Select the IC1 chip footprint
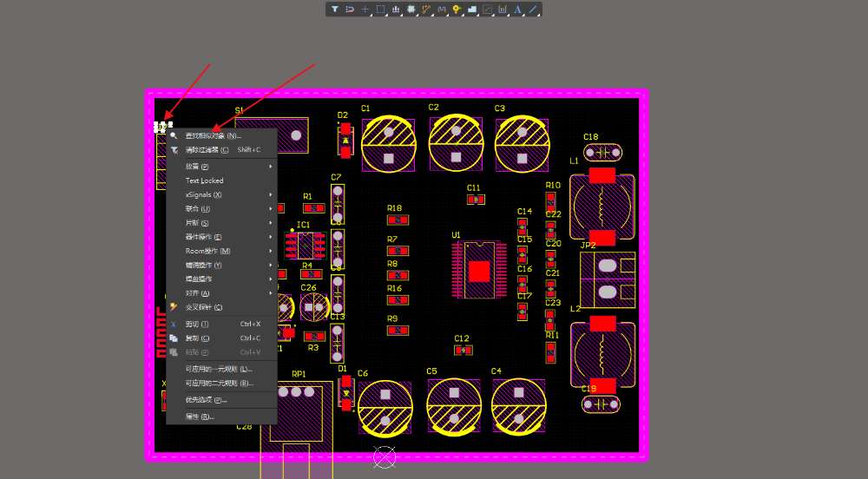Viewport: 868px width, 479px height. tap(305, 246)
